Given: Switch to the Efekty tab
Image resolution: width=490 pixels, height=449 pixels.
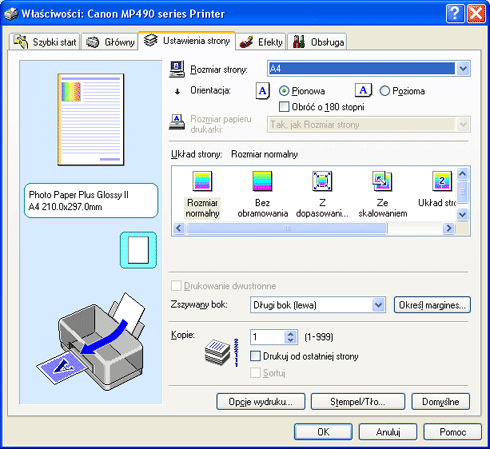Looking at the screenshot, I should 261,42.
